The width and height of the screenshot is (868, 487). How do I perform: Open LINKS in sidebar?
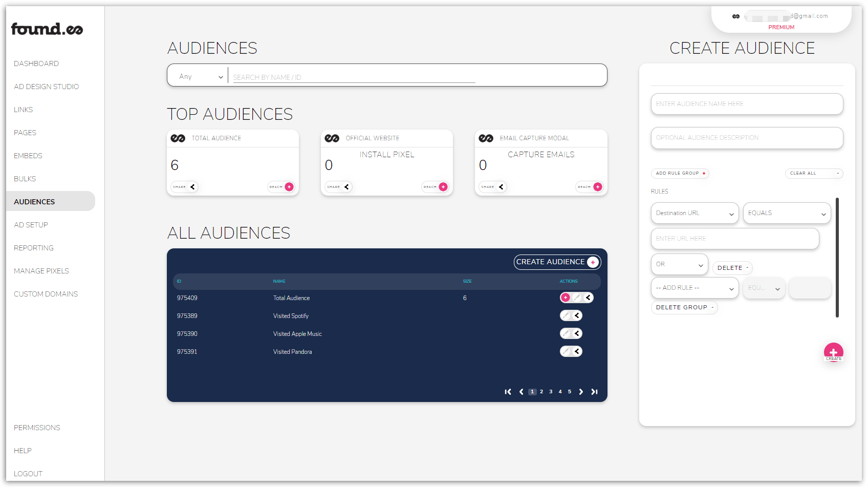pos(23,110)
